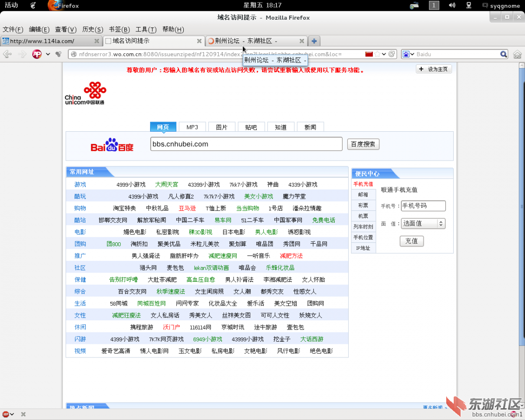
Task: Open the 当当购物 link
Action: 248,208
